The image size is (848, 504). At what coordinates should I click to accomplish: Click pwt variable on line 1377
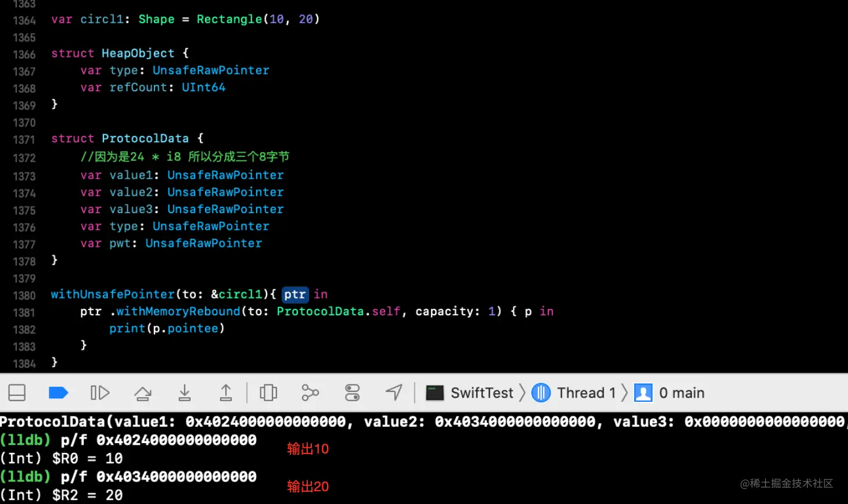[x=120, y=243]
